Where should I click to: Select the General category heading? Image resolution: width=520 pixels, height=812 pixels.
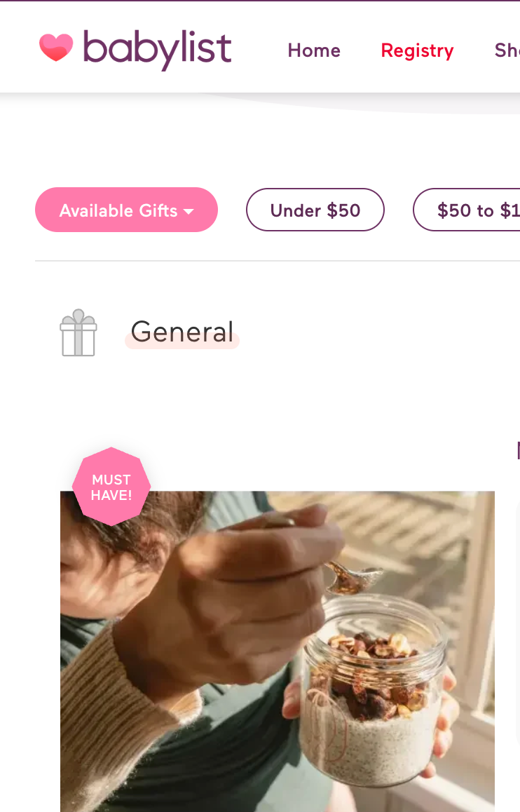coord(182,332)
